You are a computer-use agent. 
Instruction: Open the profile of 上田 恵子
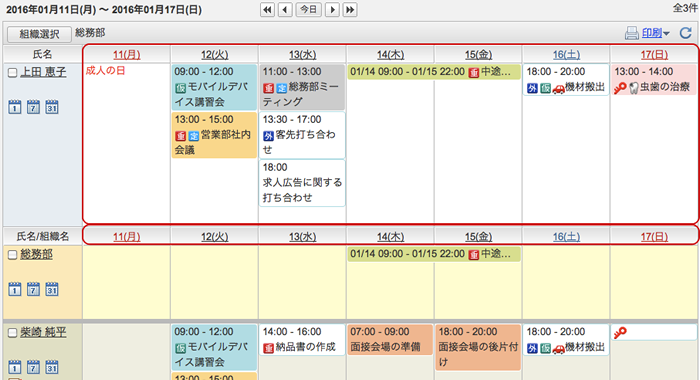pos(43,72)
